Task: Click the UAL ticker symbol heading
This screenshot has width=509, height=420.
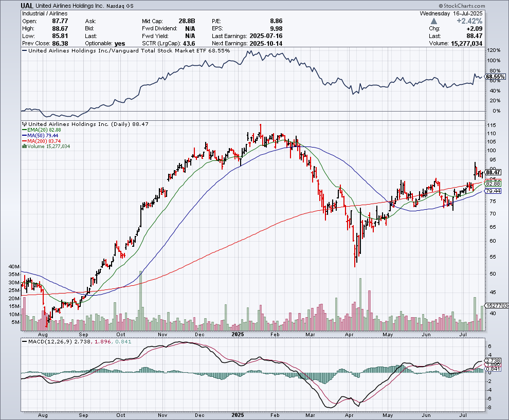Action: tap(27, 6)
